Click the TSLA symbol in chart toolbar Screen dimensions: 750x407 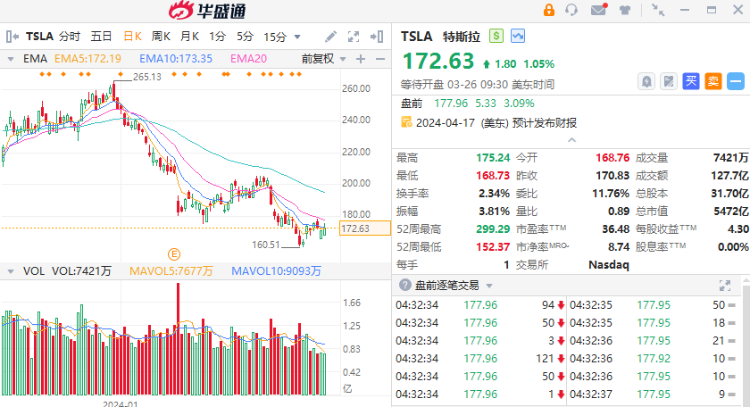(40, 36)
